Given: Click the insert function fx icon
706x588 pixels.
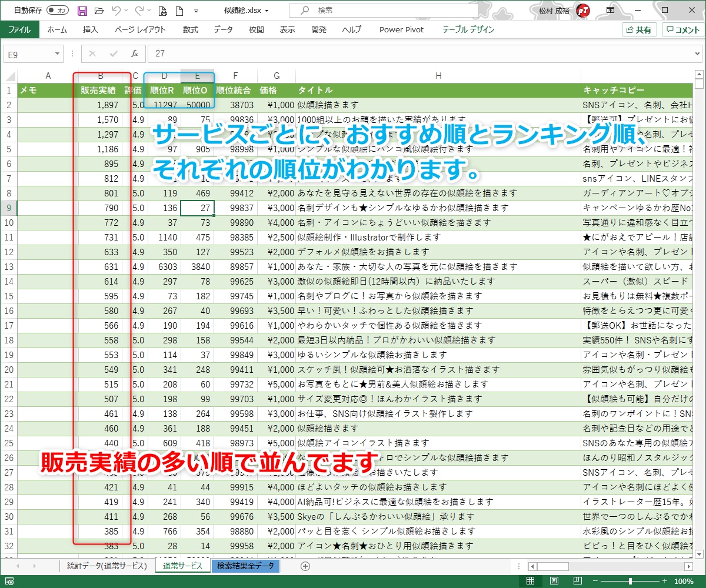Looking at the screenshot, I should 134,54.
